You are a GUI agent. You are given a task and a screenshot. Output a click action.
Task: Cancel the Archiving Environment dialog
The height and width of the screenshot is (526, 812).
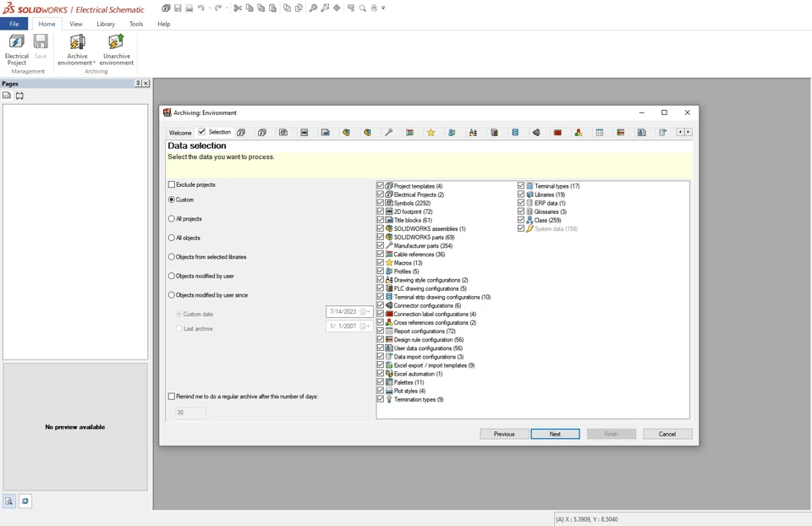[667, 434]
